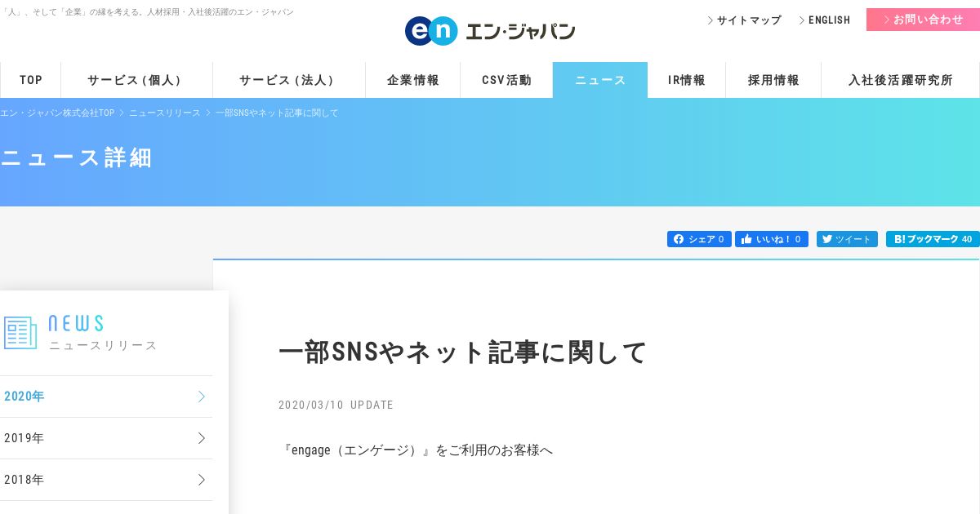
Task: Open 採用情報 navigation tab
Action: 773,80
